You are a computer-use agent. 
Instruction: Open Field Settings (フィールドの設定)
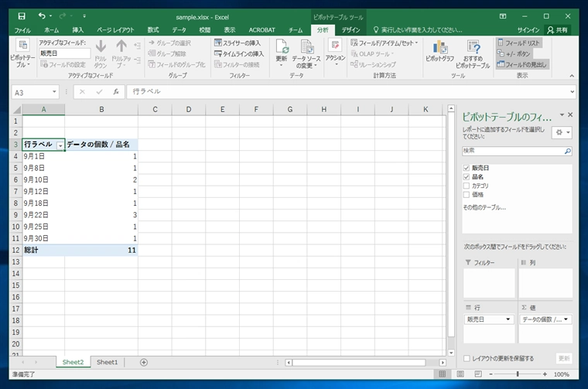(63, 64)
